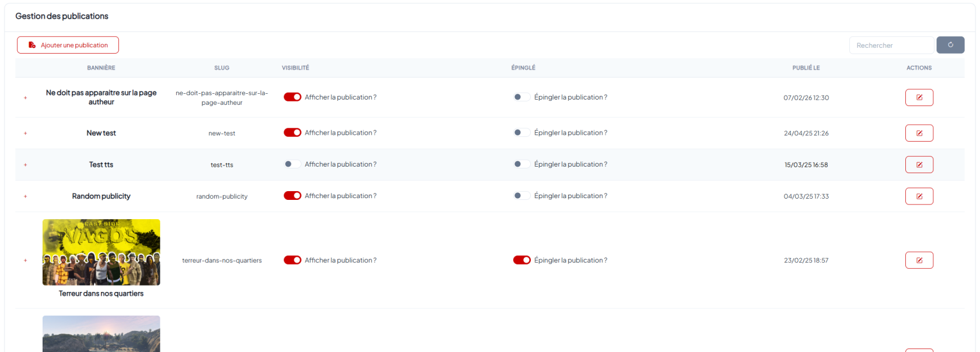This screenshot has height=352, width=980.
Task: Expand the Random publicity row
Action: coord(26,196)
